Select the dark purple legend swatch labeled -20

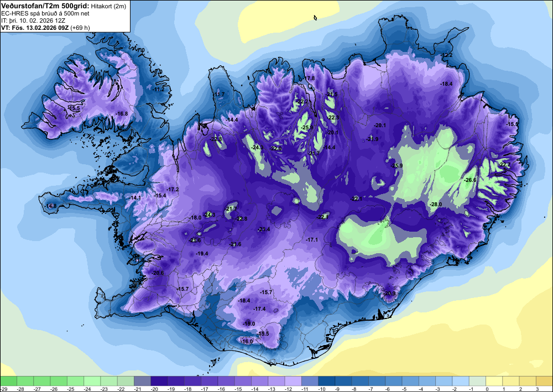coord(159,381)
